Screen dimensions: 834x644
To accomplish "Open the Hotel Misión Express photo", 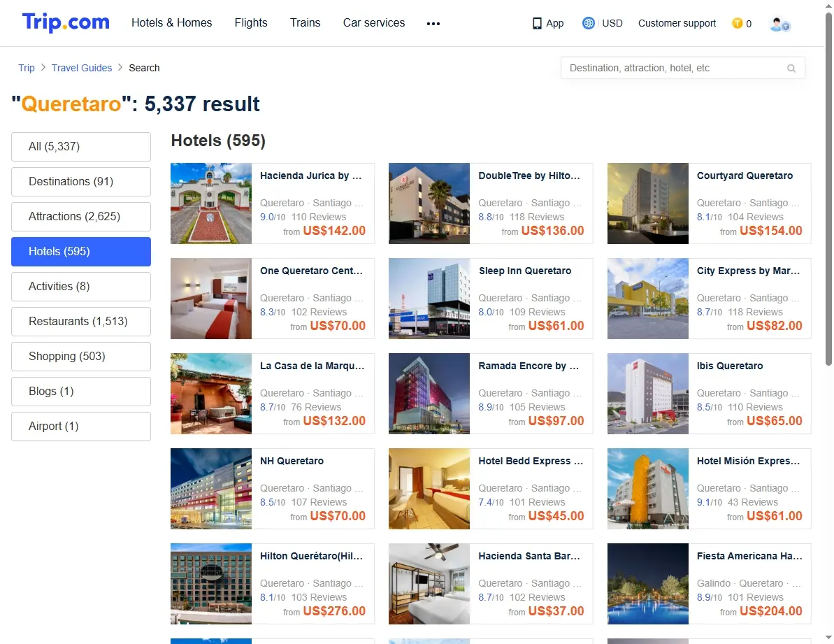I will tap(648, 489).
